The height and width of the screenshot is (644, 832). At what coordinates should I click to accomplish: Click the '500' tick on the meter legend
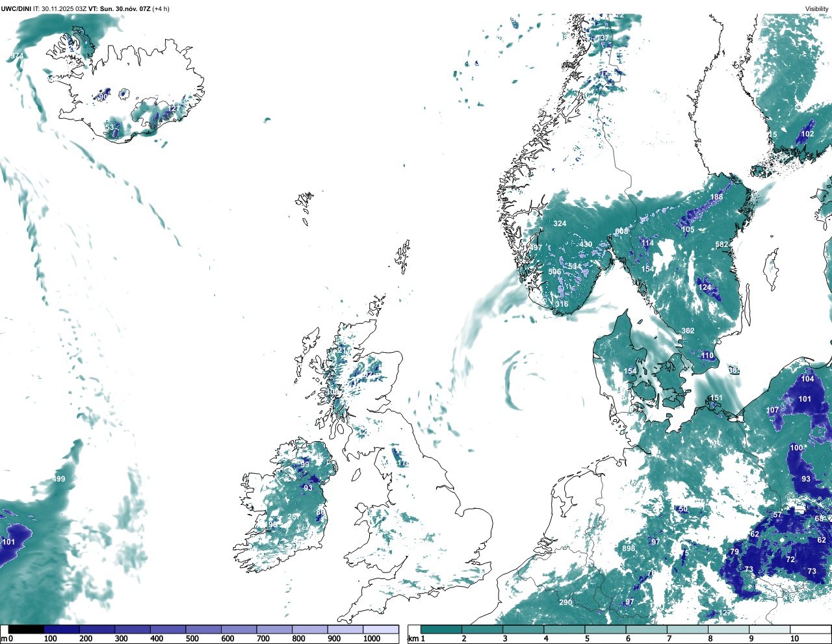click(192, 639)
